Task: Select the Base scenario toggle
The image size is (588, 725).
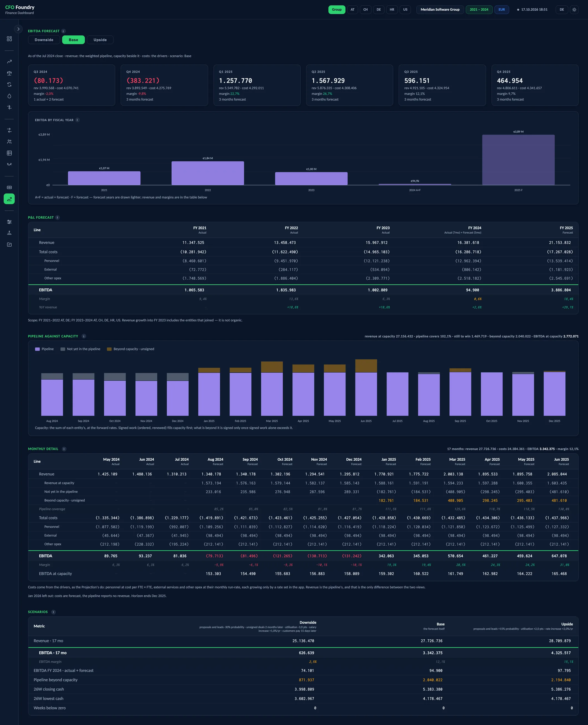Action: click(x=74, y=40)
